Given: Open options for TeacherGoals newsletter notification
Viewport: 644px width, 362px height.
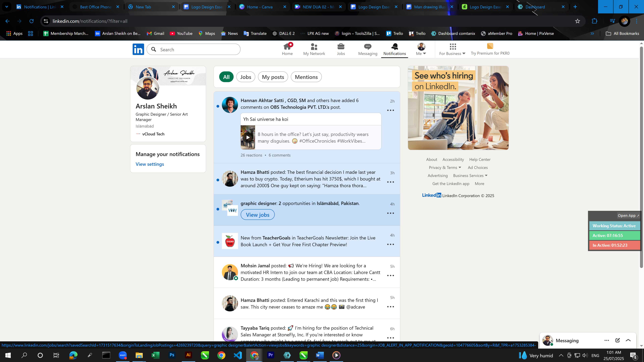Looking at the screenshot, I should [390, 244].
